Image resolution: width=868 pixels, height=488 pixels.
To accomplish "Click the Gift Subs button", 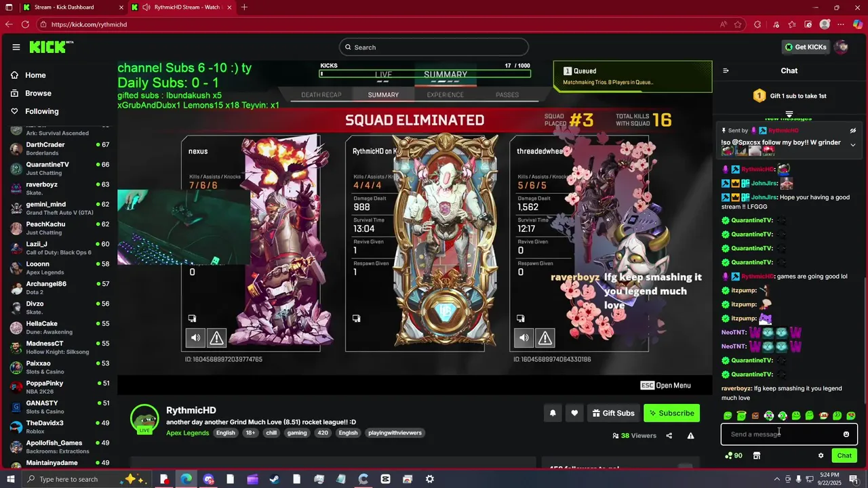I will point(613,413).
